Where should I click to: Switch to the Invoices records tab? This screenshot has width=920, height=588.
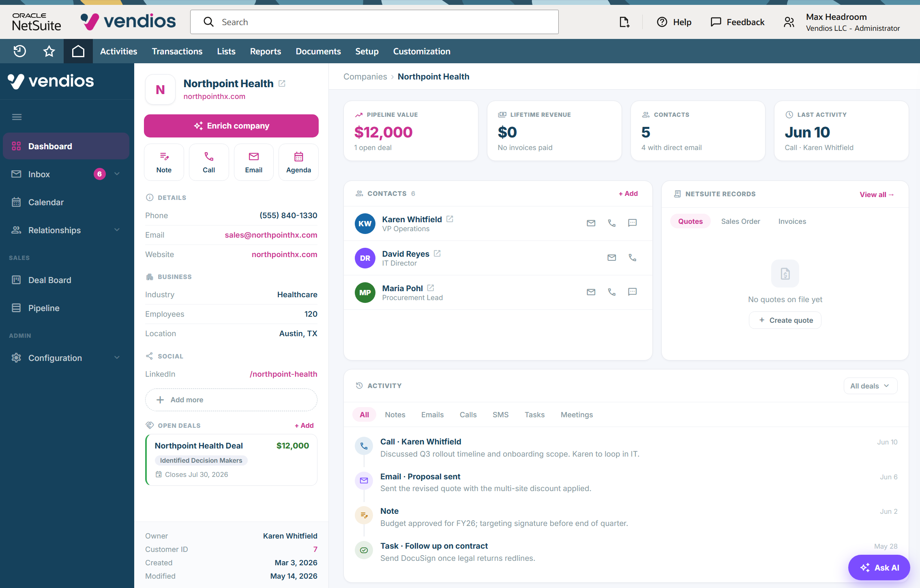(x=792, y=221)
